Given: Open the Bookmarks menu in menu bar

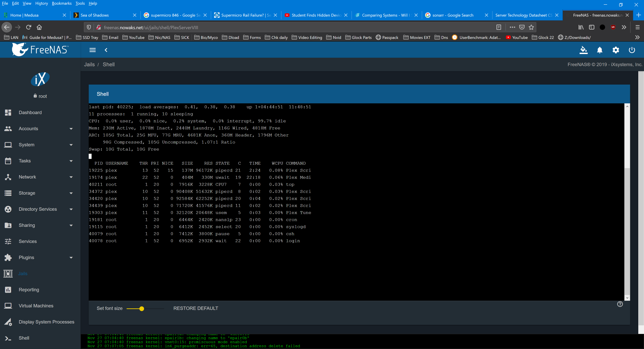Looking at the screenshot, I should 62,3.
